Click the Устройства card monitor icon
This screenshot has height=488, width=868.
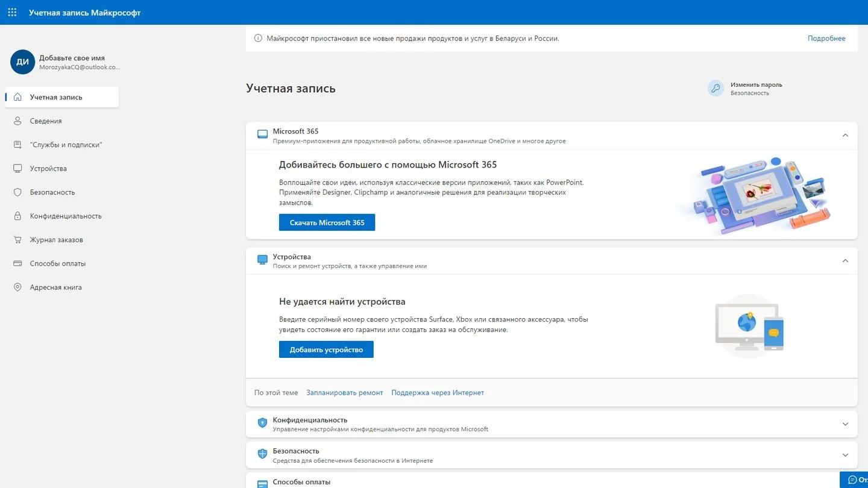262,260
